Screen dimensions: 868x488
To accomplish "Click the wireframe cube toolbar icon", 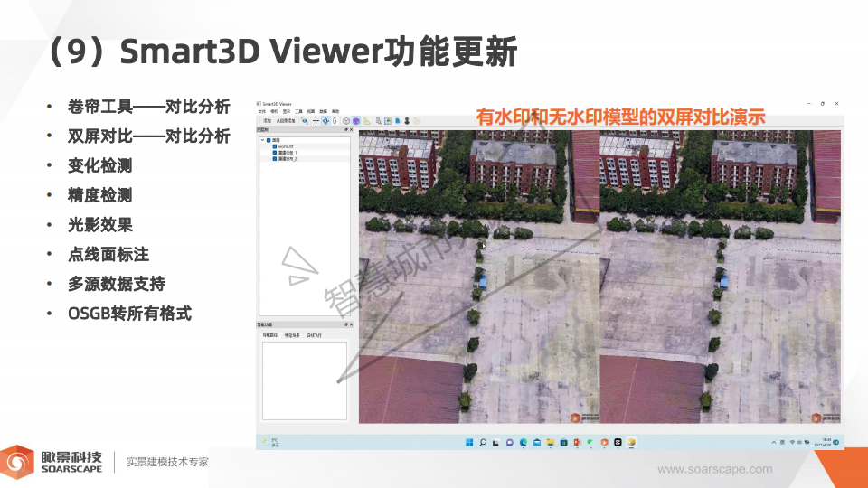I will tap(346, 120).
